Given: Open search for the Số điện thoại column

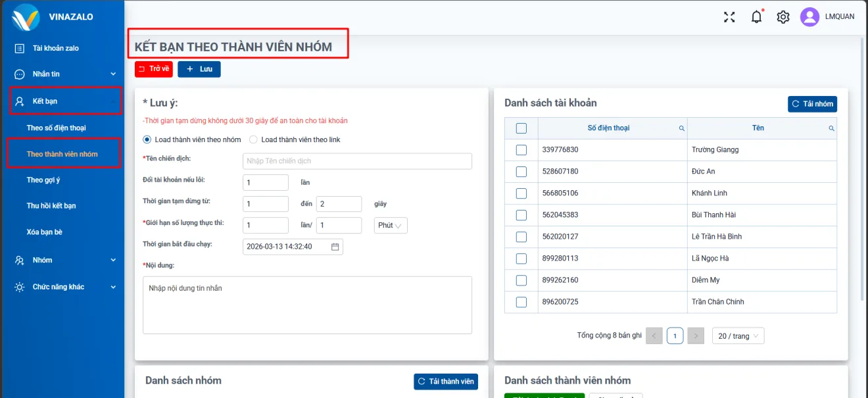Looking at the screenshot, I should 681,128.
